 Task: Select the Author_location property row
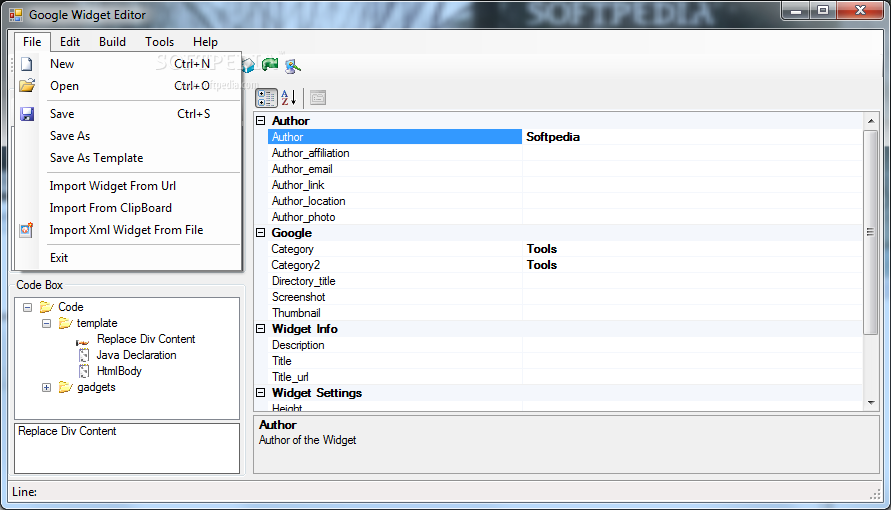click(565, 200)
